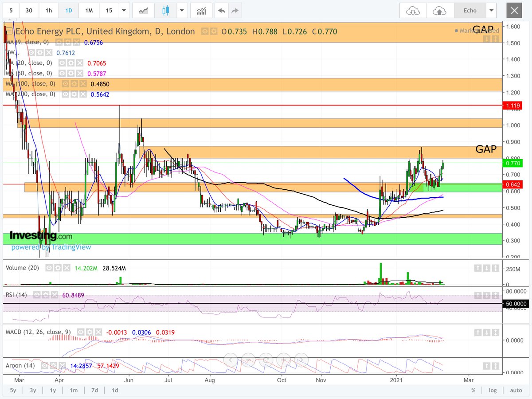The width and height of the screenshot is (532, 399).
Task: Remove the Volume indicator
Action: pyautogui.click(x=66, y=268)
